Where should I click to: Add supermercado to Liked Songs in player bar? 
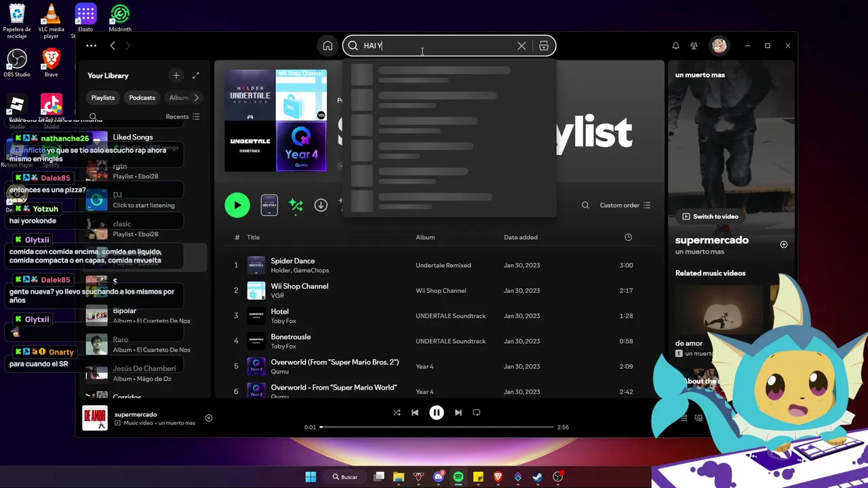pyautogui.click(x=209, y=418)
